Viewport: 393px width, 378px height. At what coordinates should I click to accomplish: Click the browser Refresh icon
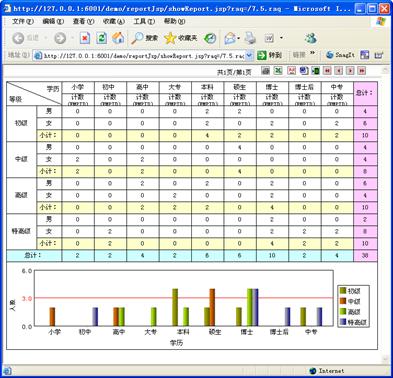pyautogui.click(x=102, y=38)
